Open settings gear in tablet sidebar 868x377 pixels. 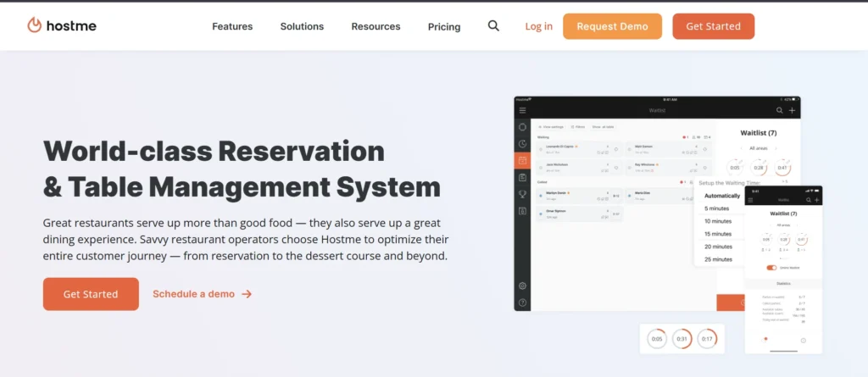pos(522,286)
